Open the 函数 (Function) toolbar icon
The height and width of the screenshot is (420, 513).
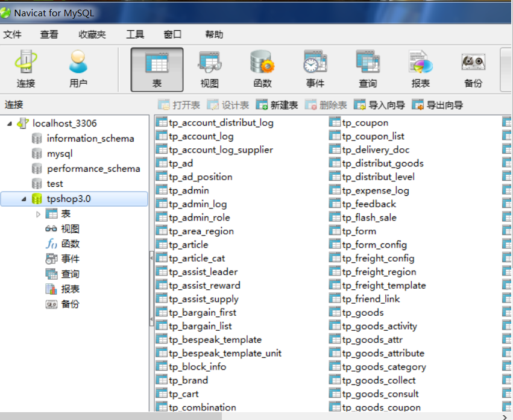coord(262,69)
